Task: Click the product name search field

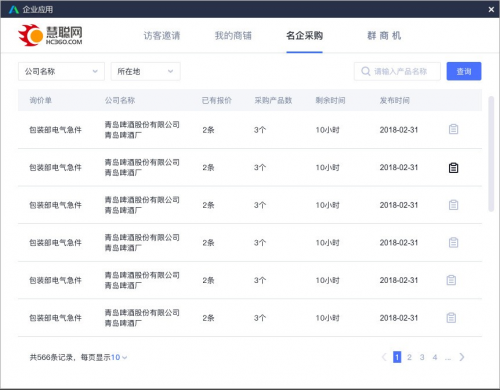Action: [x=397, y=71]
